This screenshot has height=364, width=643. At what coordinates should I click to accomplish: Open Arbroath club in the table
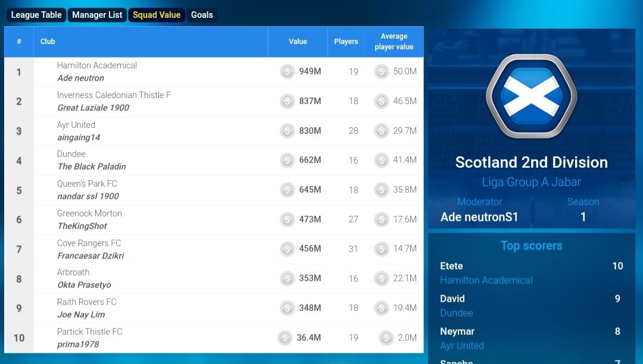click(x=73, y=272)
